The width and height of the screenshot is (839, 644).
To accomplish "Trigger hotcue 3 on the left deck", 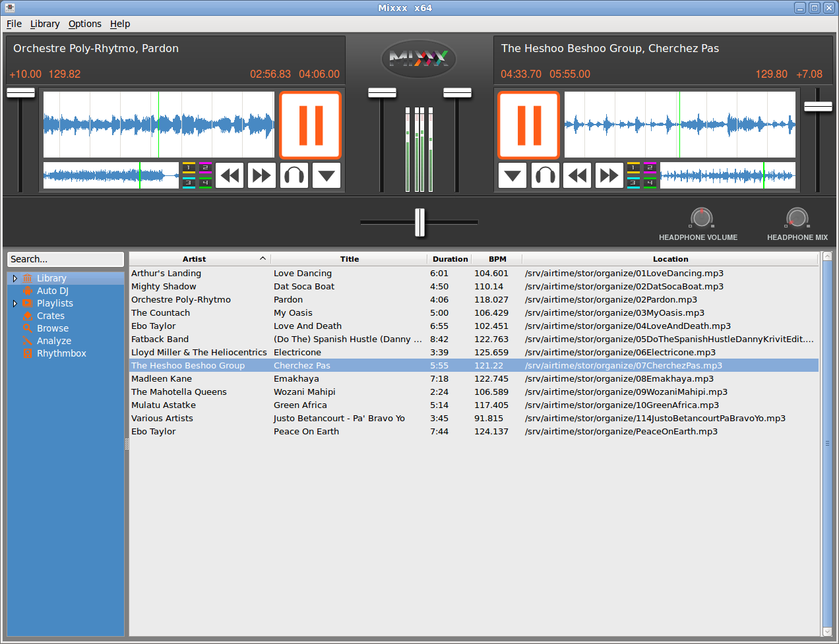I will point(189,183).
